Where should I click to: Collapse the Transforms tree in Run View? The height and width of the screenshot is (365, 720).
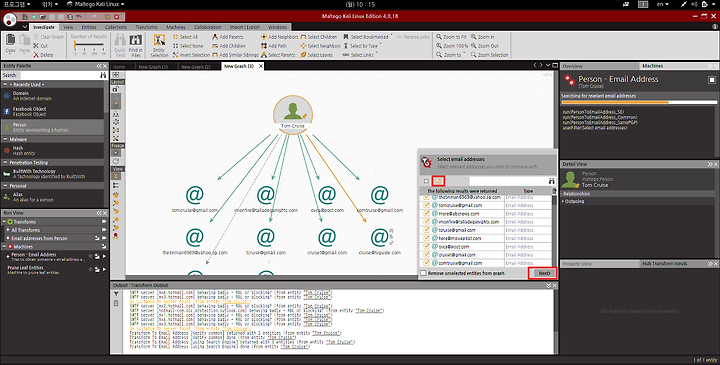click(x=5, y=222)
